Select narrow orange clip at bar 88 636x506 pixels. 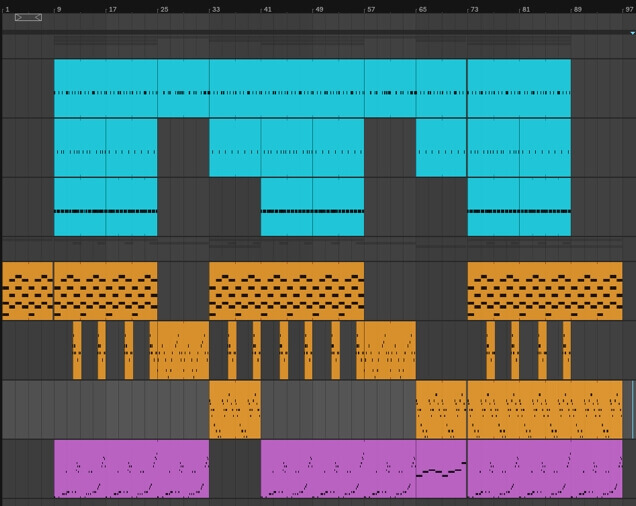(x=567, y=350)
